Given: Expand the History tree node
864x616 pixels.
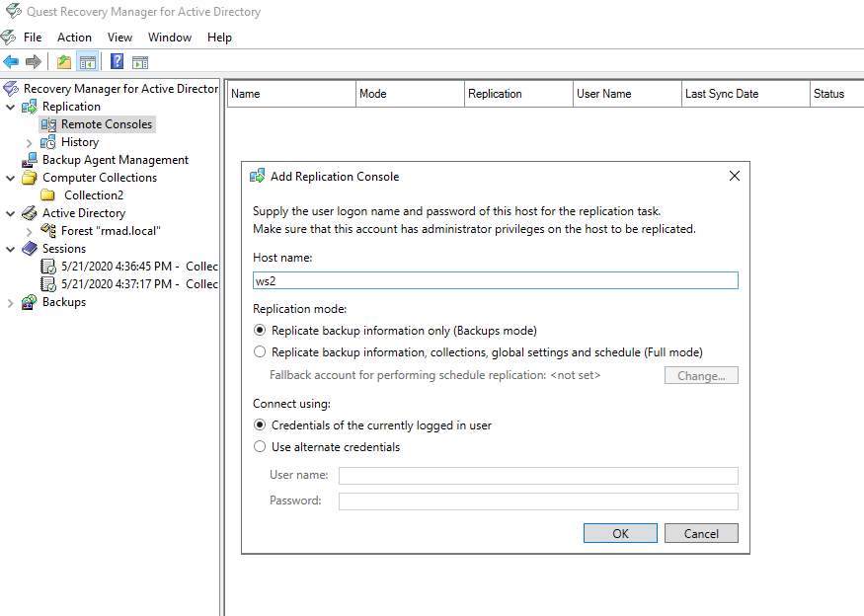Looking at the screenshot, I should [x=28, y=141].
